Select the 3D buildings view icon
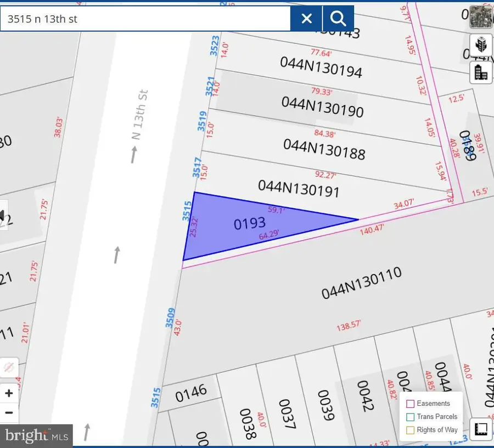Screen dimensions: 494x448 [481, 45]
